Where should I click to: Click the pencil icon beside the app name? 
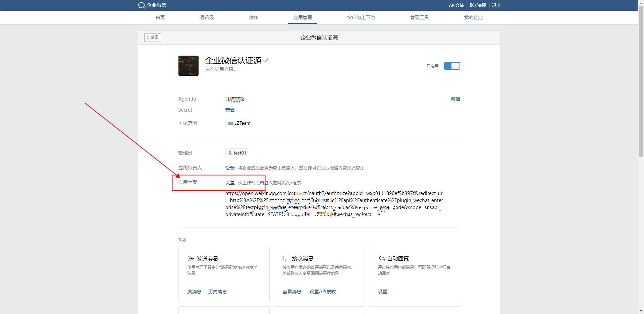click(267, 61)
